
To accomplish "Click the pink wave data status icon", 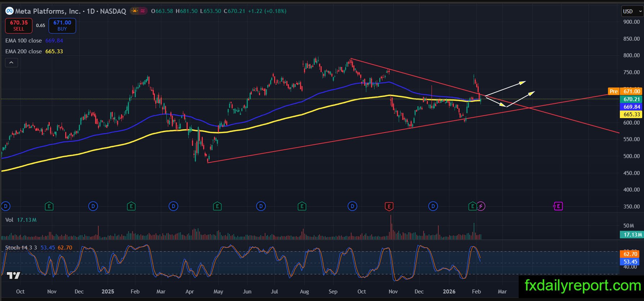I will tap(143, 11).
